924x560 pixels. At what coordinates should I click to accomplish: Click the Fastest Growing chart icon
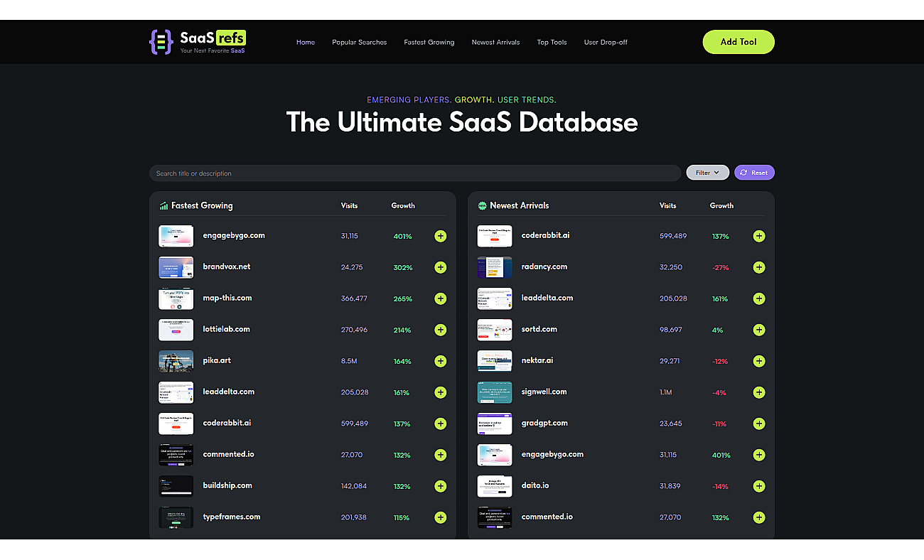[163, 205]
